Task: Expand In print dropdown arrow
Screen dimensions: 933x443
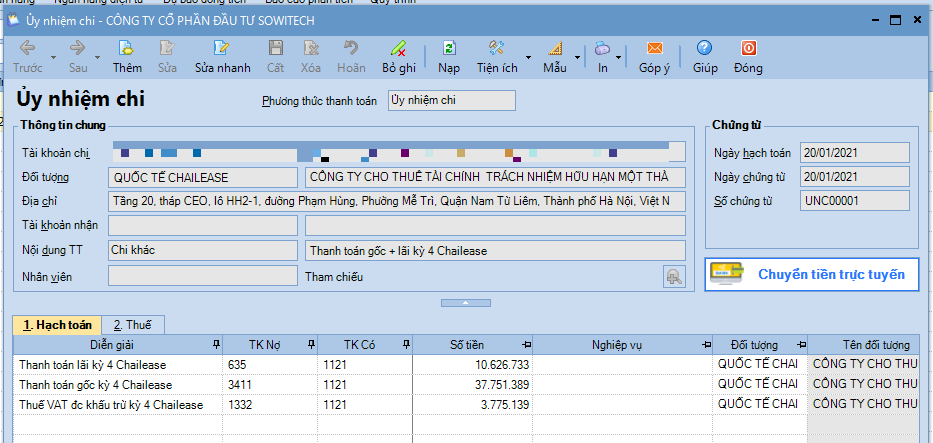Action: (x=618, y=57)
